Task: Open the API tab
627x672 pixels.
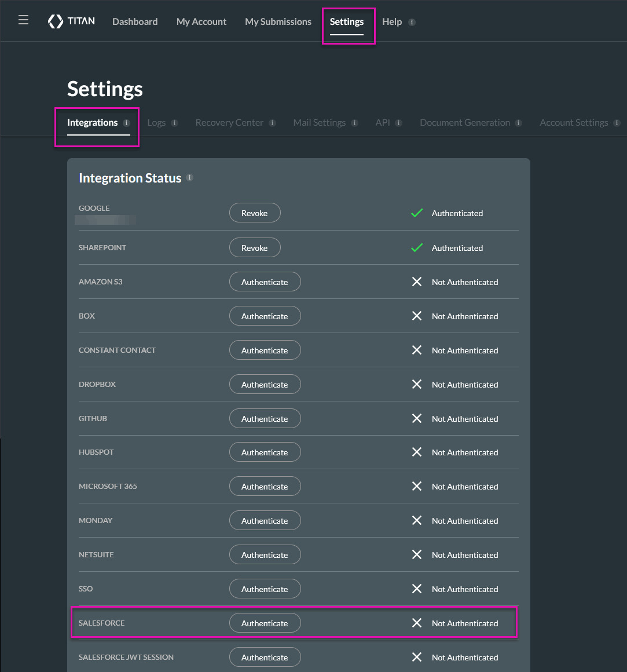Action: pyautogui.click(x=383, y=123)
